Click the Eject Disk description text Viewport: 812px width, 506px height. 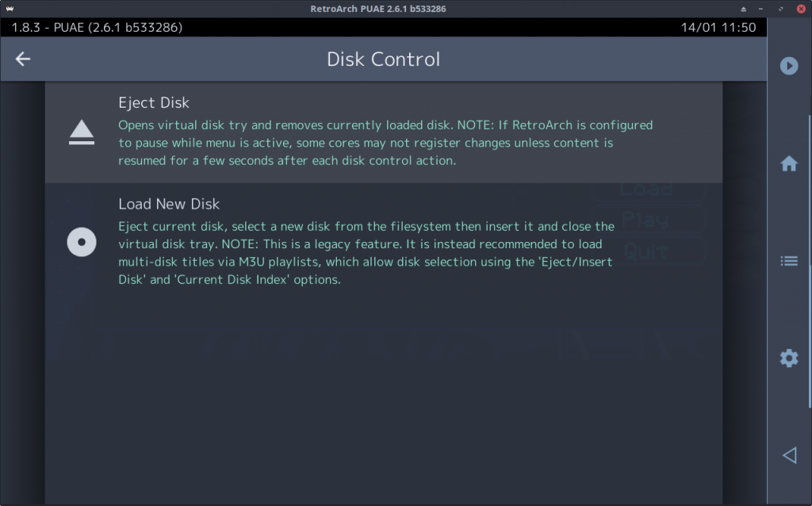click(x=385, y=143)
